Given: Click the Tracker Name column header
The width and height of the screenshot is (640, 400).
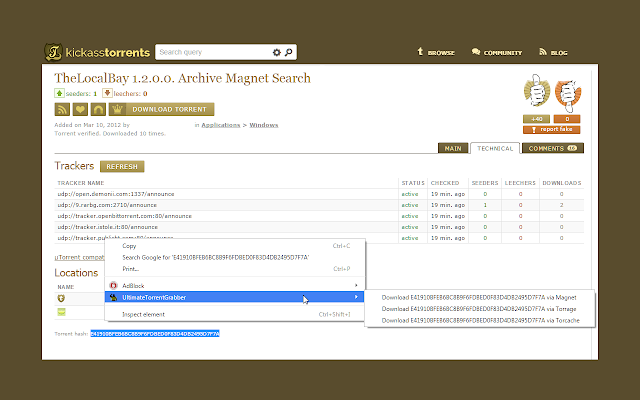Looking at the screenshot, I should point(81,183).
